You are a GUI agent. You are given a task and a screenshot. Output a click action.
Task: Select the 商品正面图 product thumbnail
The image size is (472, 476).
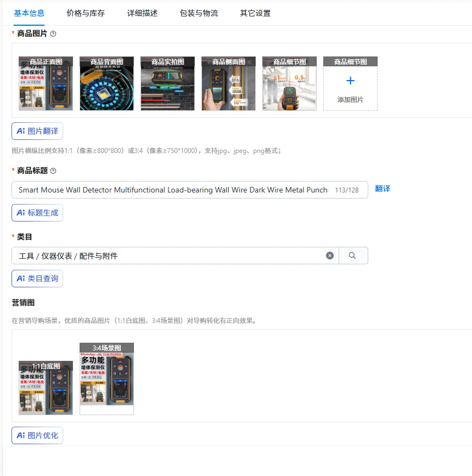pyautogui.click(x=46, y=83)
